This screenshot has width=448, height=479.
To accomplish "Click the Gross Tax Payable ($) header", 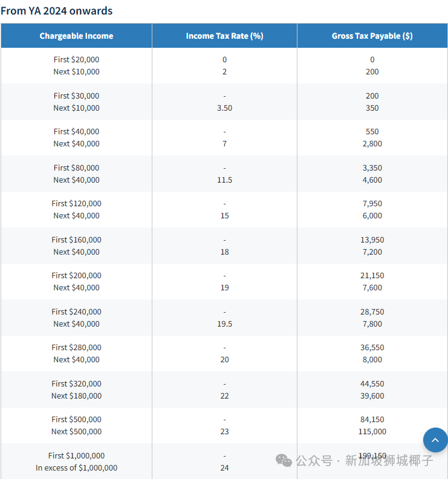I will (x=372, y=36).
